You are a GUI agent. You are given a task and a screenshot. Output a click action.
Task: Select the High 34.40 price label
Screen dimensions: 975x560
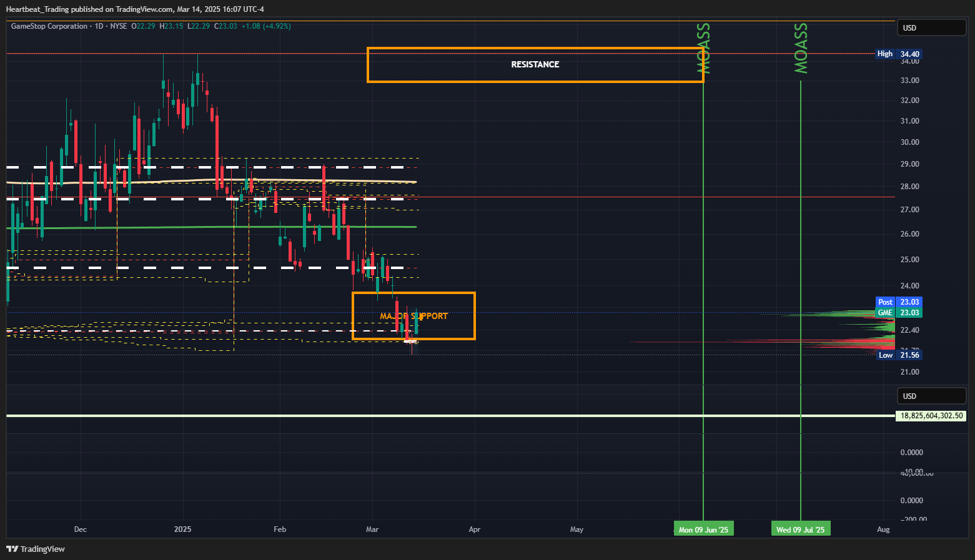(x=898, y=54)
